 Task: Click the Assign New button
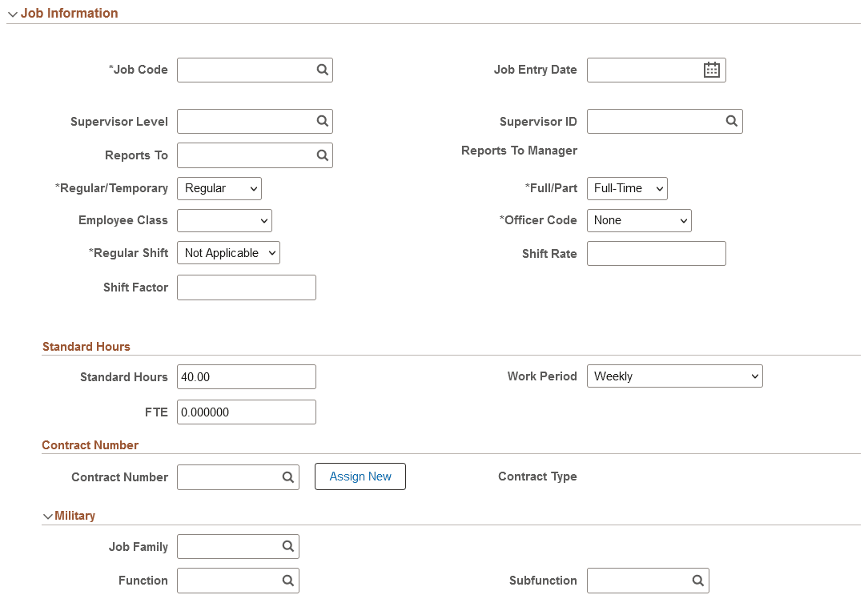360,476
